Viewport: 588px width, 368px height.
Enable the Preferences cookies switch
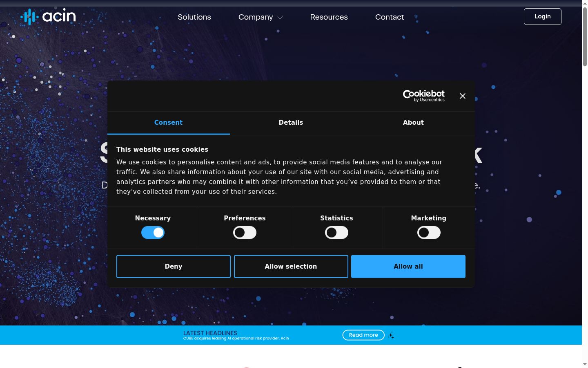(x=245, y=233)
